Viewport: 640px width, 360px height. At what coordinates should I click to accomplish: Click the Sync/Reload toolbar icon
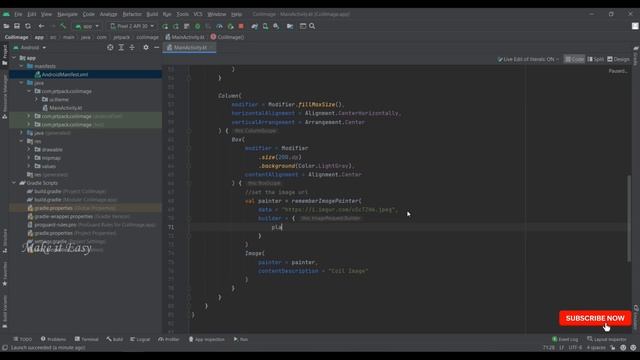[x=28, y=26]
